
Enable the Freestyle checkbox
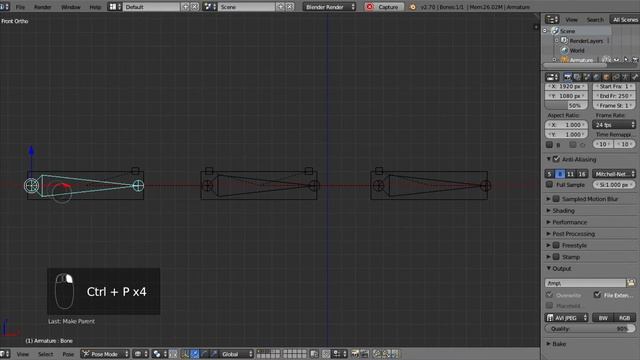tap(556, 245)
